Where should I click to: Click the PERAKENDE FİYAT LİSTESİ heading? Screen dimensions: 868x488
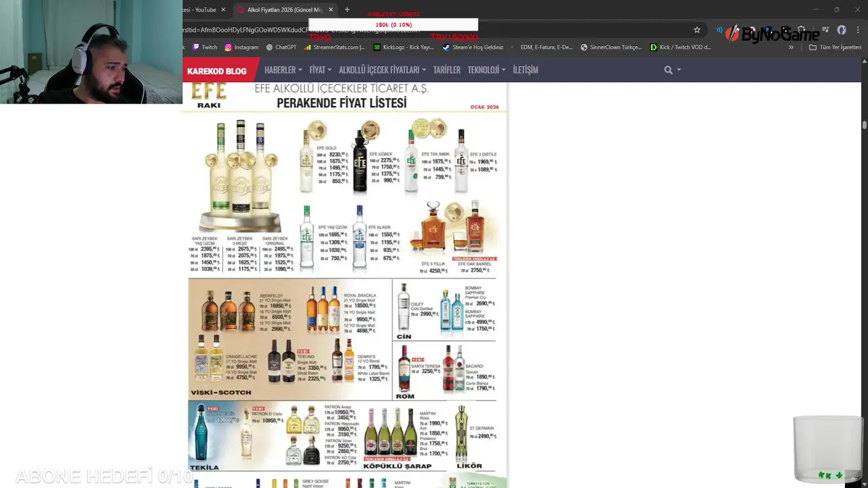[x=341, y=103]
